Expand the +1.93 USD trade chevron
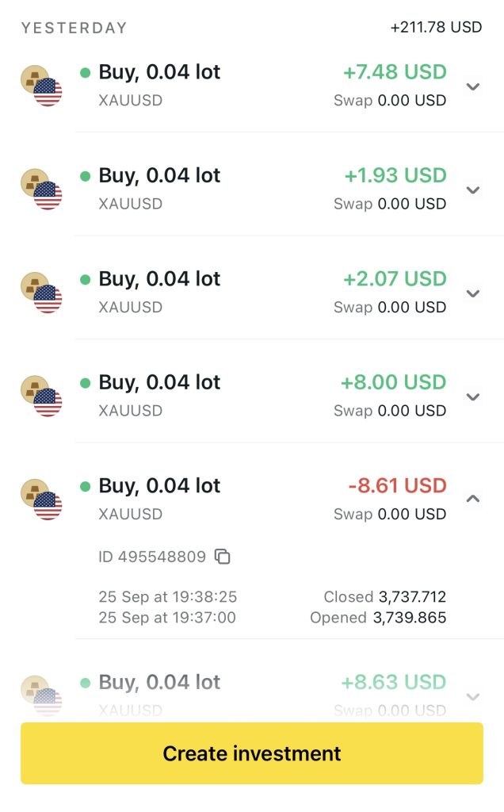504x812 pixels. (x=473, y=190)
